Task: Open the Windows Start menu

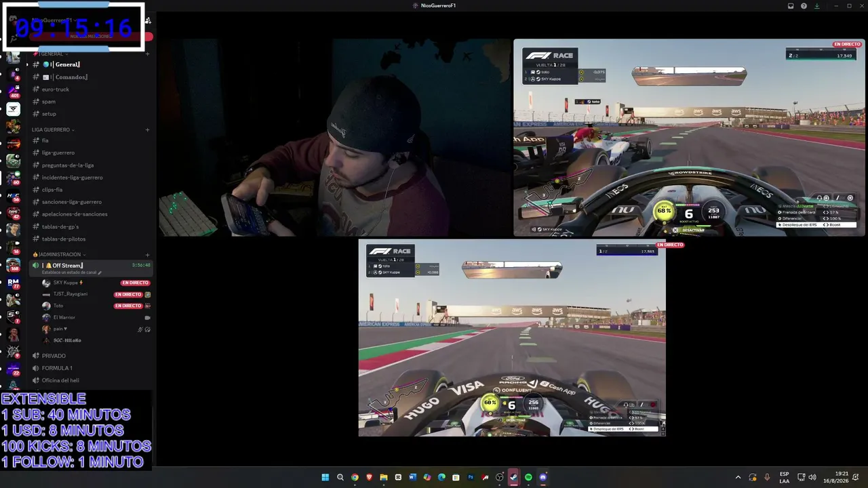Action: 325,477
